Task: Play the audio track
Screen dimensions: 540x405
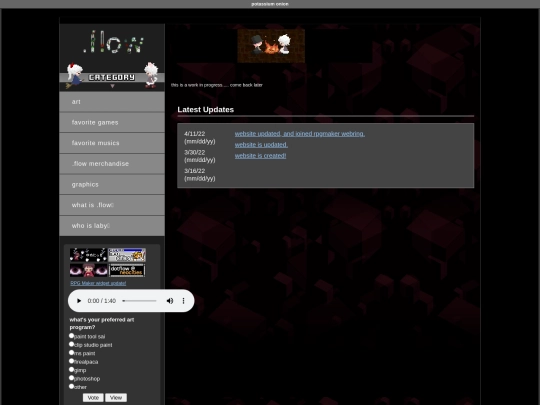Action: [x=79, y=301]
